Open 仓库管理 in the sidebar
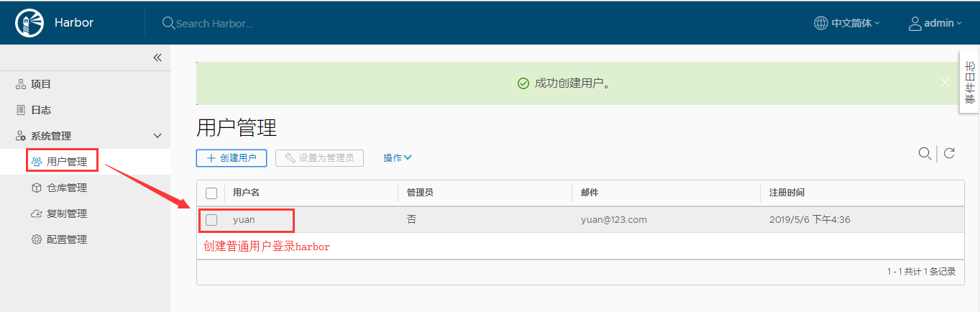This screenshot has width=980, height=312. (66, 188)
